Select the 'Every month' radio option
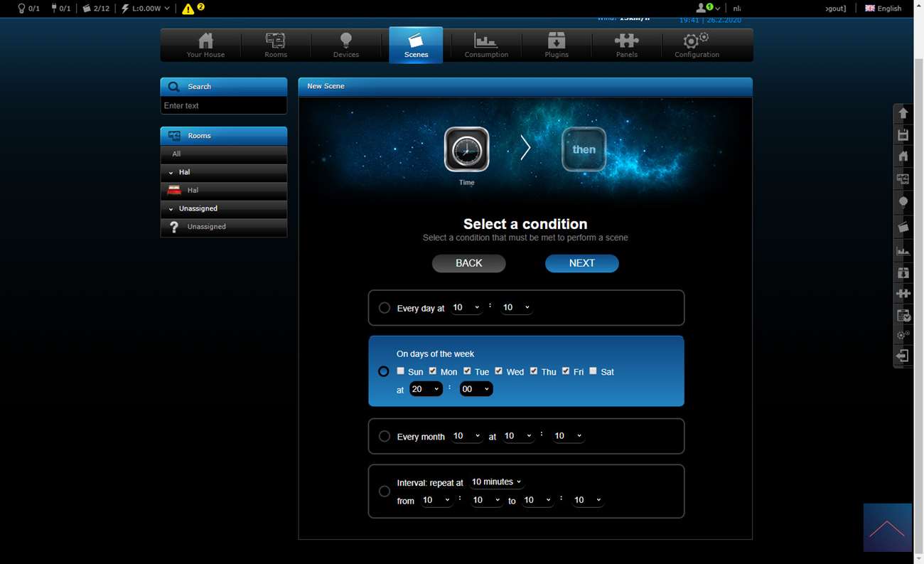Screen dimensions: 924x564 385,436
